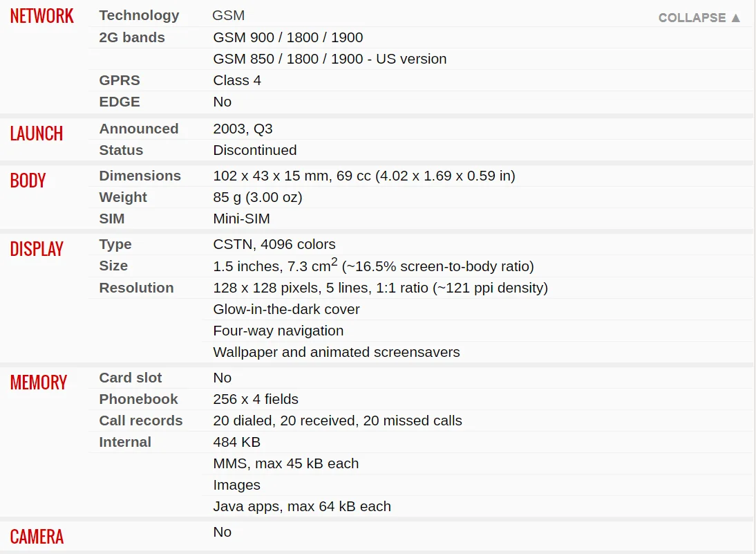
Task: Open the Technology spec label
Action: [x=139, y=15]
